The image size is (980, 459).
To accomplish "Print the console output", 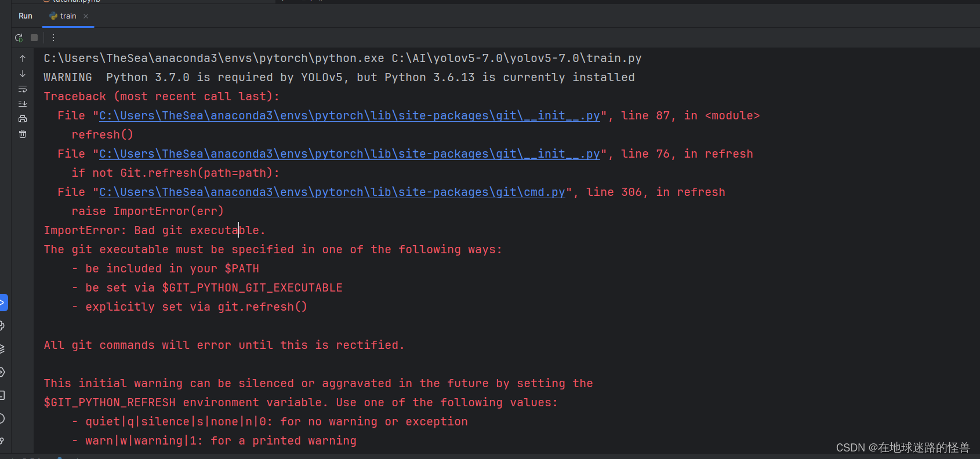I will pyautogui.click(x=23, y=119).
